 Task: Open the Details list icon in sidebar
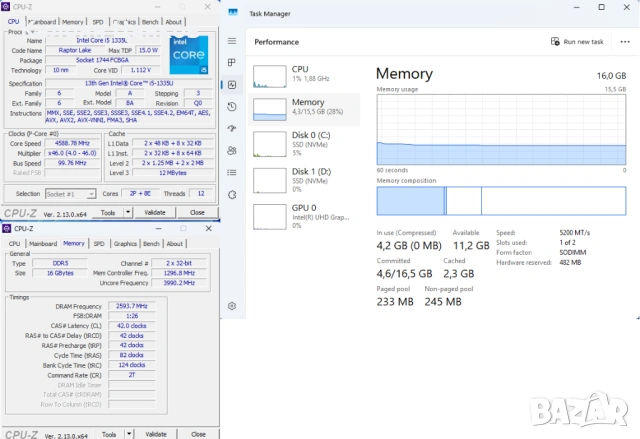click(x=232, y=172)
